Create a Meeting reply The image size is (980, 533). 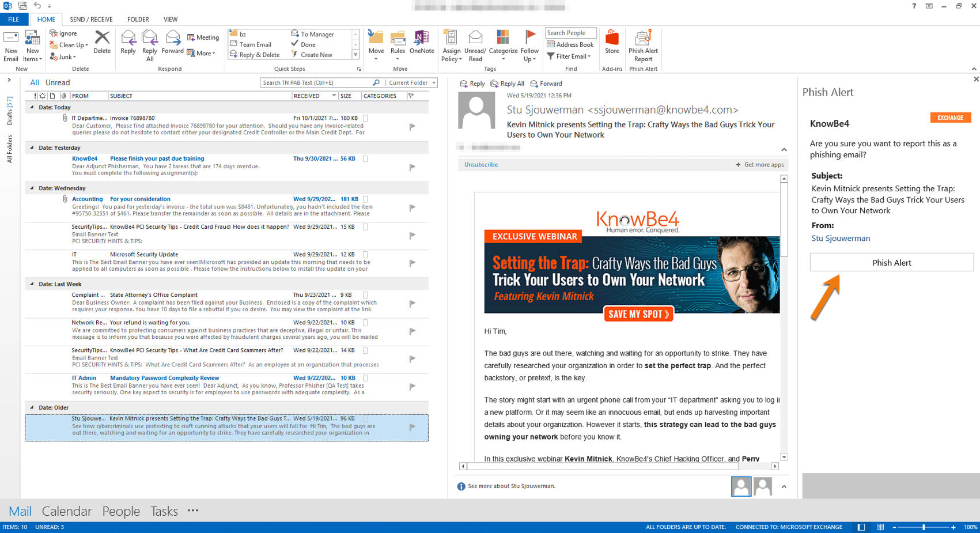pos(203,37)
